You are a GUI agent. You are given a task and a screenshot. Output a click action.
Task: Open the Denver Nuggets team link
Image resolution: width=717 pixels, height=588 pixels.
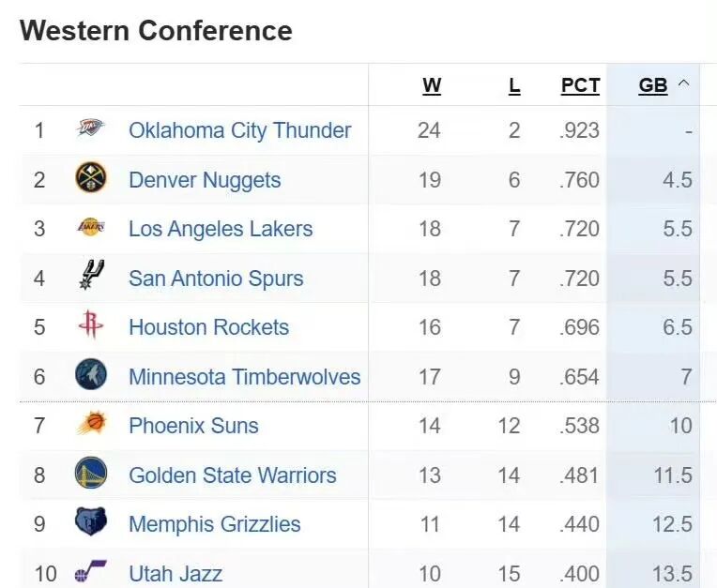coord(205,180)
